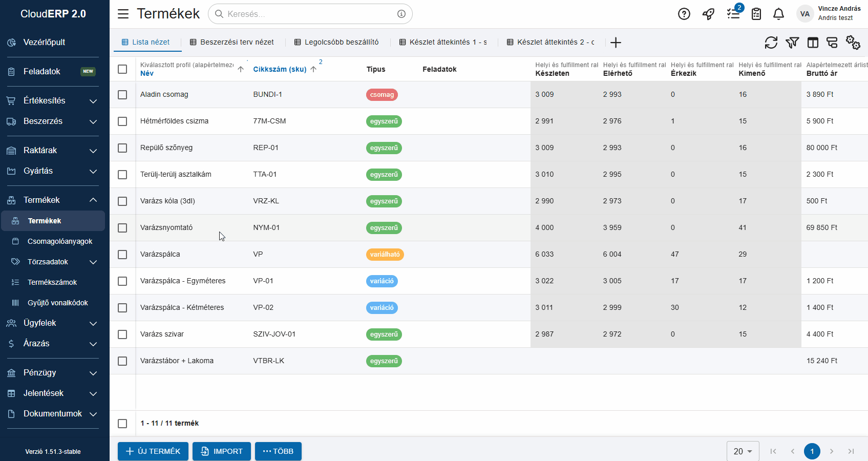
Task: Open the filter settings icon
Action: [792, 43]
